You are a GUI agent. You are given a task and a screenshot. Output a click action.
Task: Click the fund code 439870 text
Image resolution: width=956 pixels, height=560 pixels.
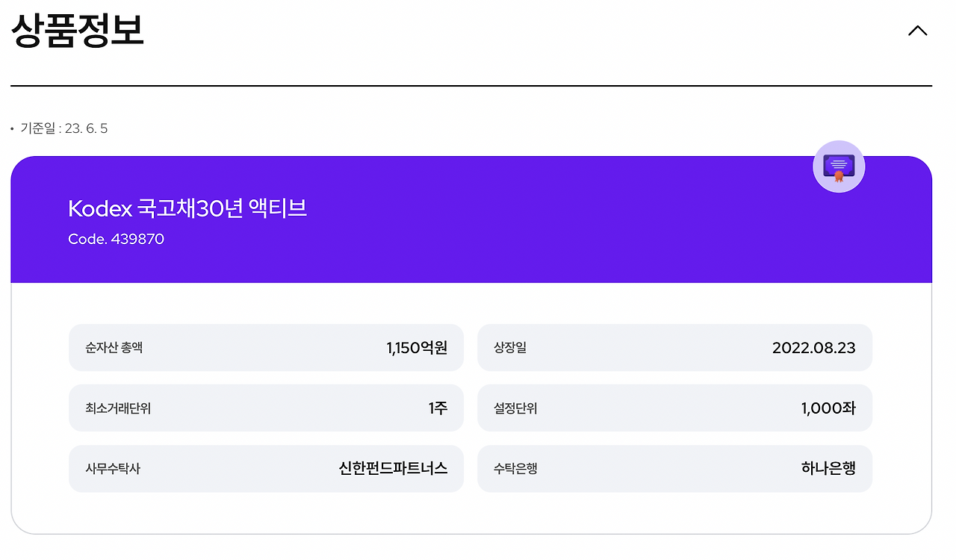click(x=116, y=239)
